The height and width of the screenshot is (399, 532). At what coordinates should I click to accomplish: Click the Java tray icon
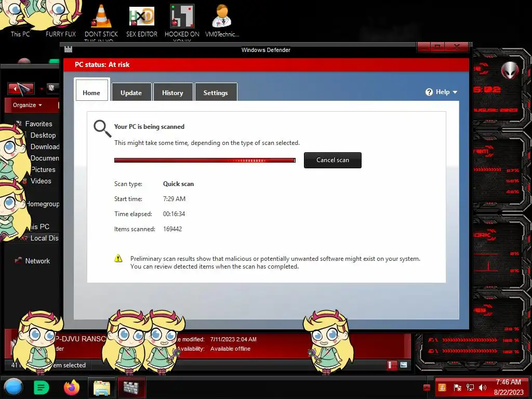pyautogui.click(x=442, y=388)
